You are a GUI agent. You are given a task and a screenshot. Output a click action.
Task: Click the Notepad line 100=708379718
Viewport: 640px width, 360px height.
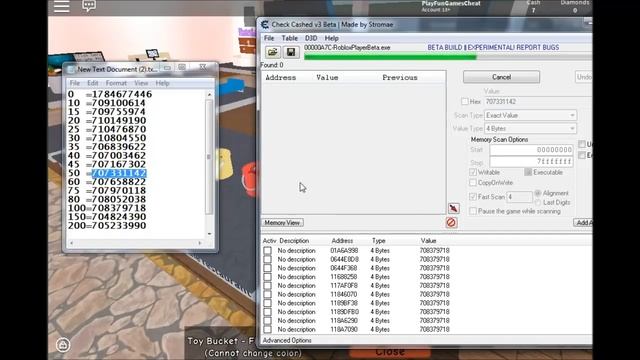(x=107, y=208)
